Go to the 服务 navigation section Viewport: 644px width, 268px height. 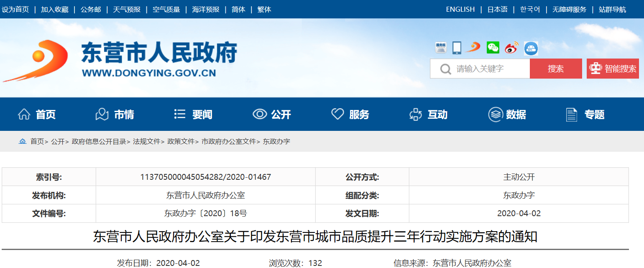(350, 115)
